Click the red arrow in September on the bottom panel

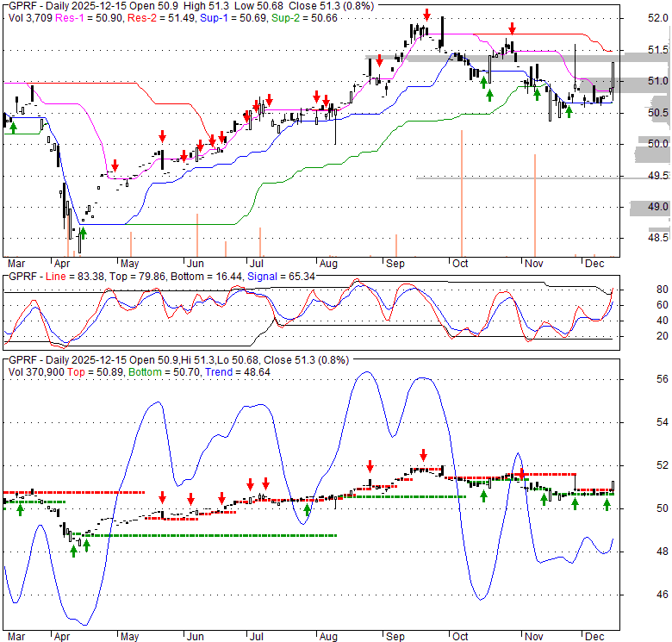click(x=424, y=454)
